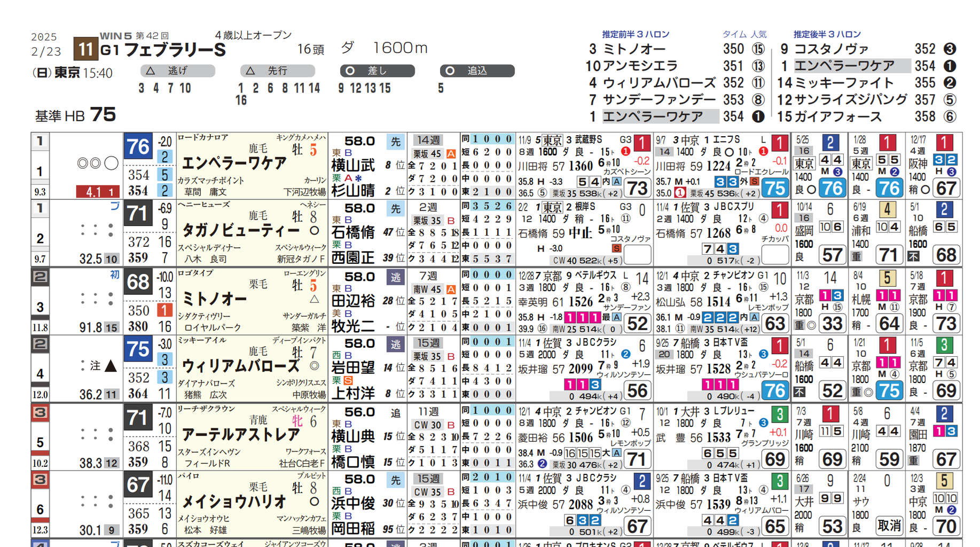
Task: Click ミッキーファイト in the late-half list
Action: [x=844, y=83]
